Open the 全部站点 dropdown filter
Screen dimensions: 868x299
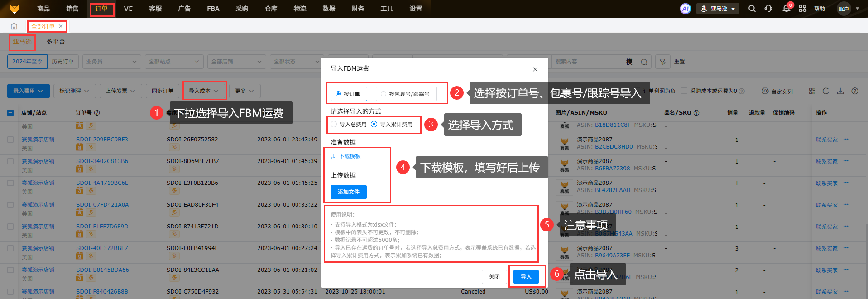point(174,62)
